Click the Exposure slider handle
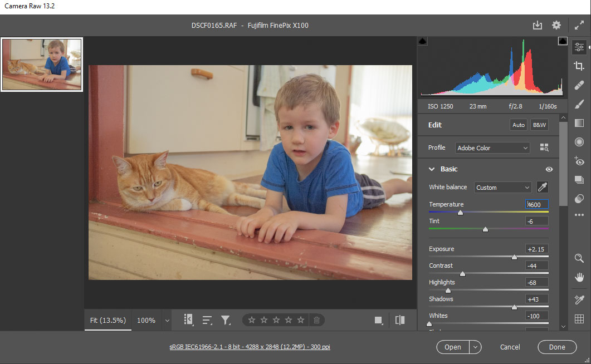Screen dimensions: 591x364 click(x=514, y=257)
